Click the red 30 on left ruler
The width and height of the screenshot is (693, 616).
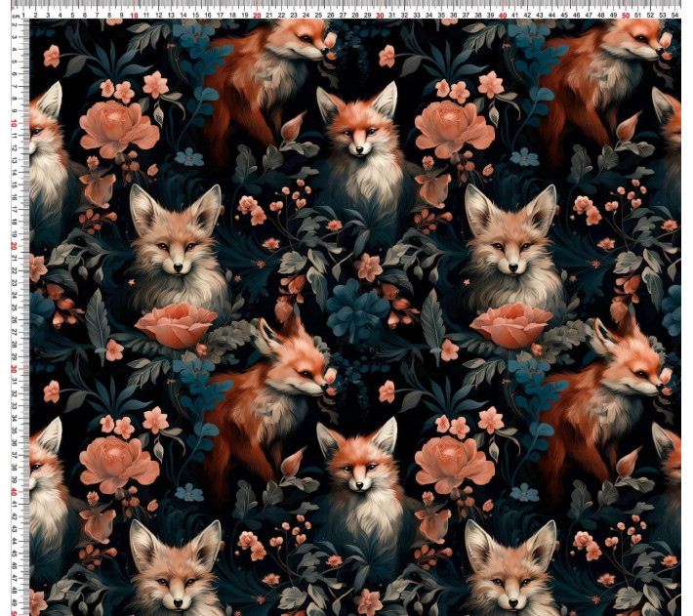click(x=14, y=369)
